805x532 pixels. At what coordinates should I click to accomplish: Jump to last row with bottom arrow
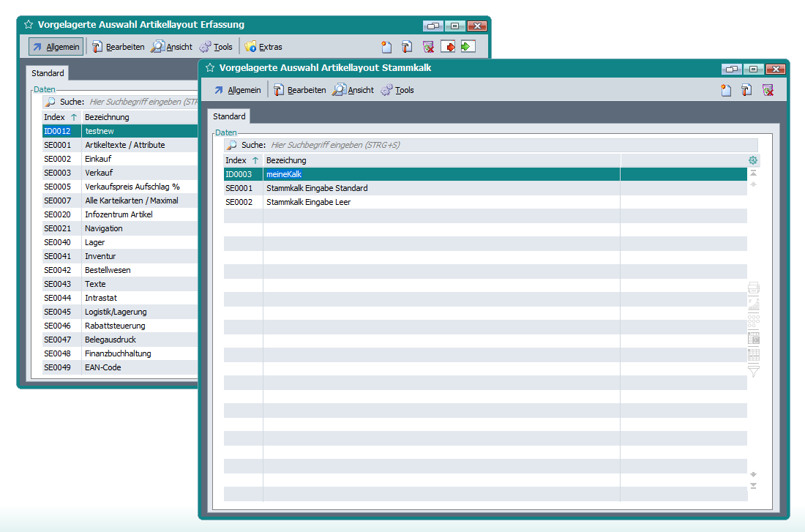754,486
